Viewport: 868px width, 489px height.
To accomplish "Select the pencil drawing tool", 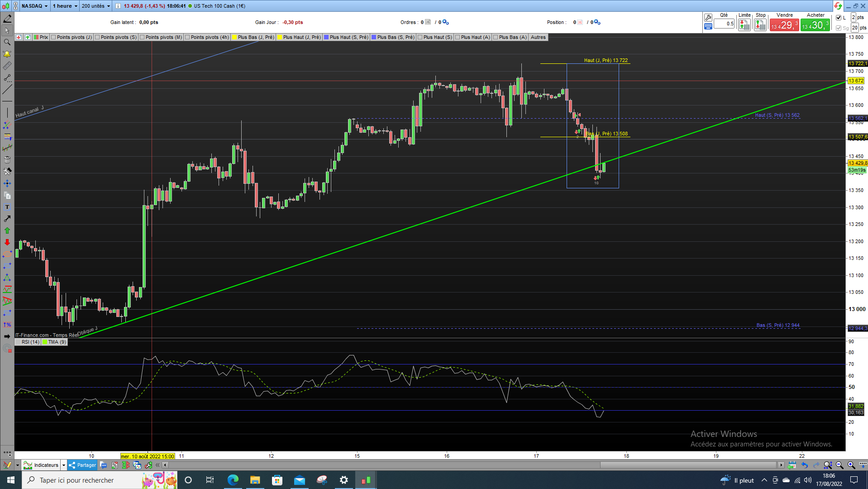I will (7, 19).
